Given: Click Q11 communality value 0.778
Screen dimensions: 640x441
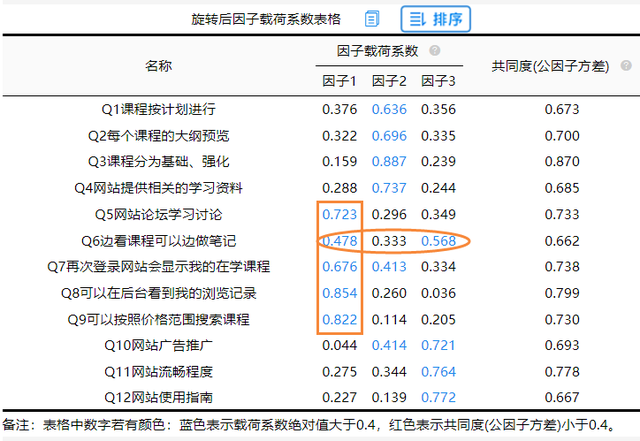Looking at the screenshot, I should [562, 372].
